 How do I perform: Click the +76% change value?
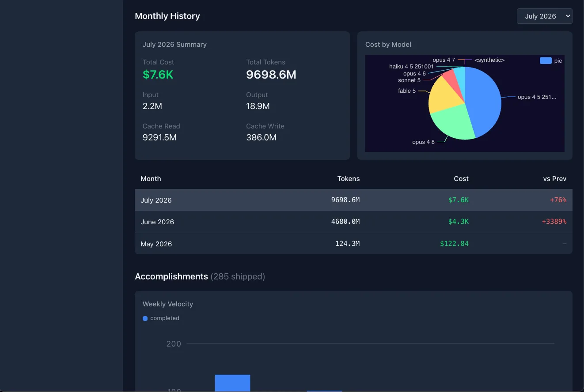coord(558,200)
